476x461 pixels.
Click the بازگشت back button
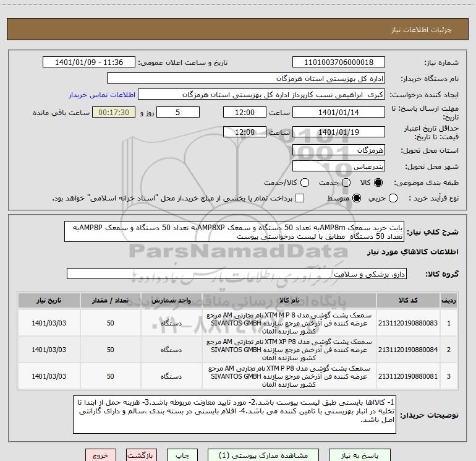click(140, 455)
